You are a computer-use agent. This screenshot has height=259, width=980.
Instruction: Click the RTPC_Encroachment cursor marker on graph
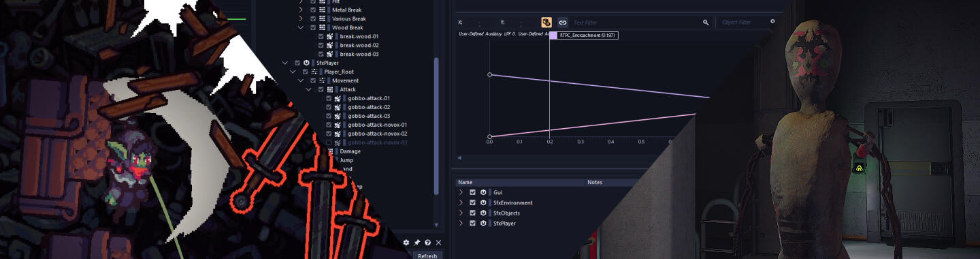553,35
